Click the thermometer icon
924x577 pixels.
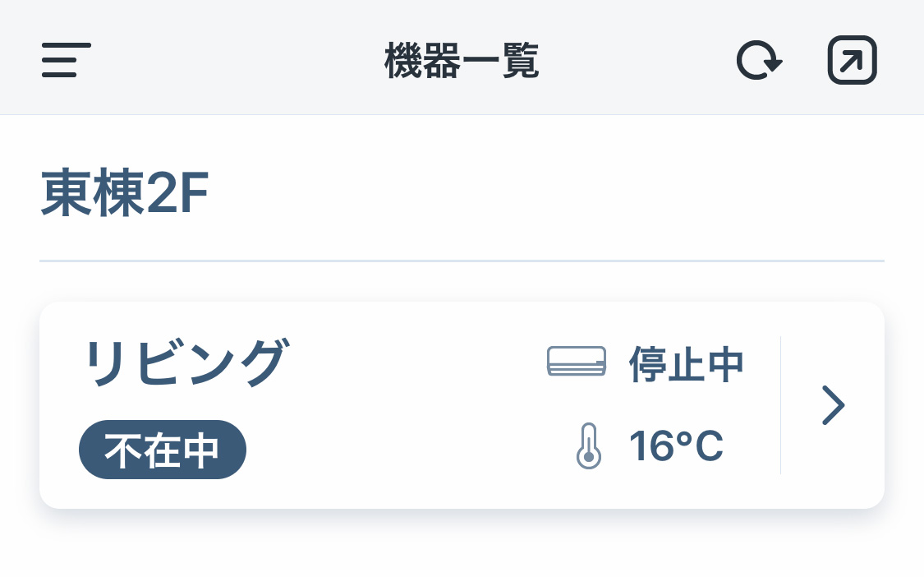(588, 446)
